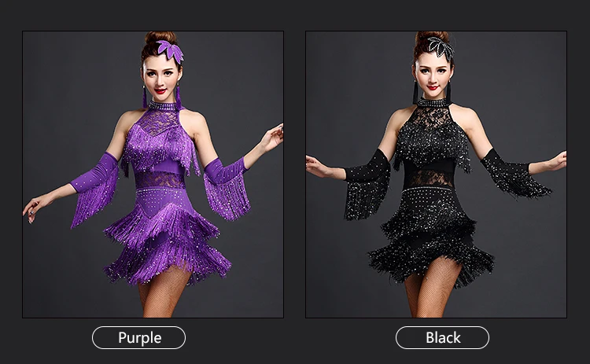Click the black lace waist band
The width and height of the screenshot is (590, 364).
click(427, 179)
